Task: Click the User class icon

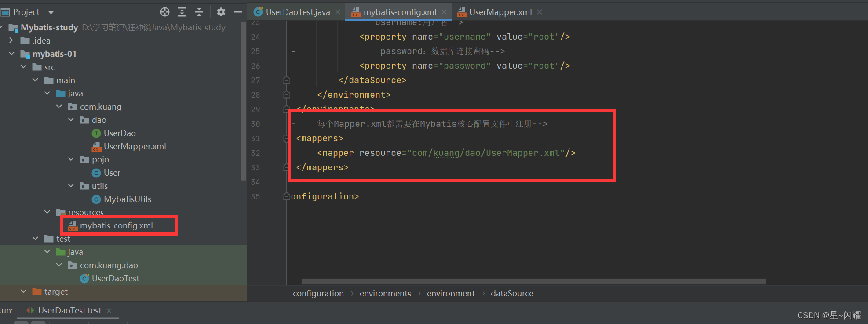Action: (x=96, y=173)
